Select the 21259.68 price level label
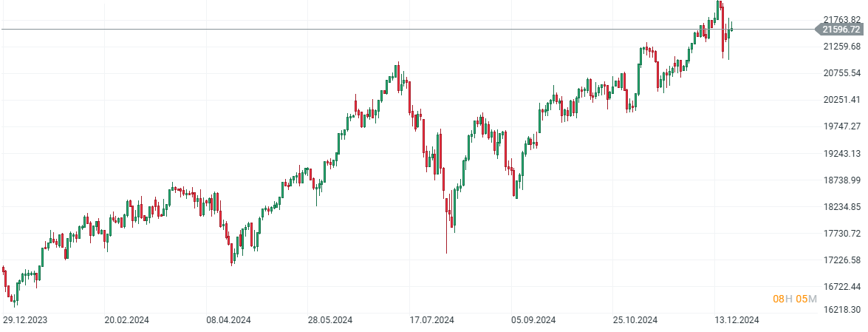Viewport: 868px width, 332px height. coord(841,47)
